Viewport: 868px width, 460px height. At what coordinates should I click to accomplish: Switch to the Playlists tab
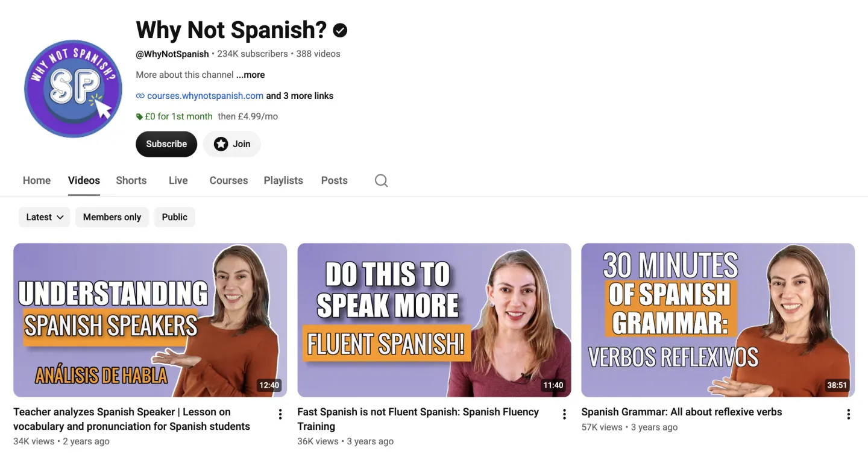pyautogui.click(x=283, y=180)
